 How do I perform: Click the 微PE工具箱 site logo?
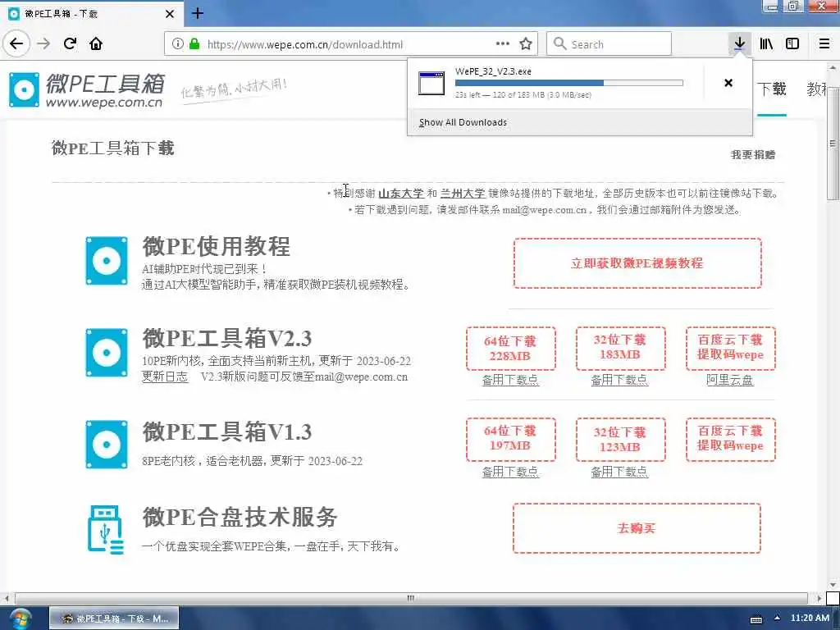point(85,90)
